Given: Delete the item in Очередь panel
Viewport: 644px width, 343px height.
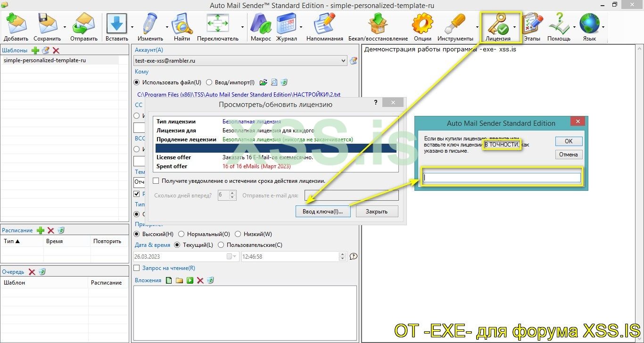Looking at the screenshot, I should 32,272.
